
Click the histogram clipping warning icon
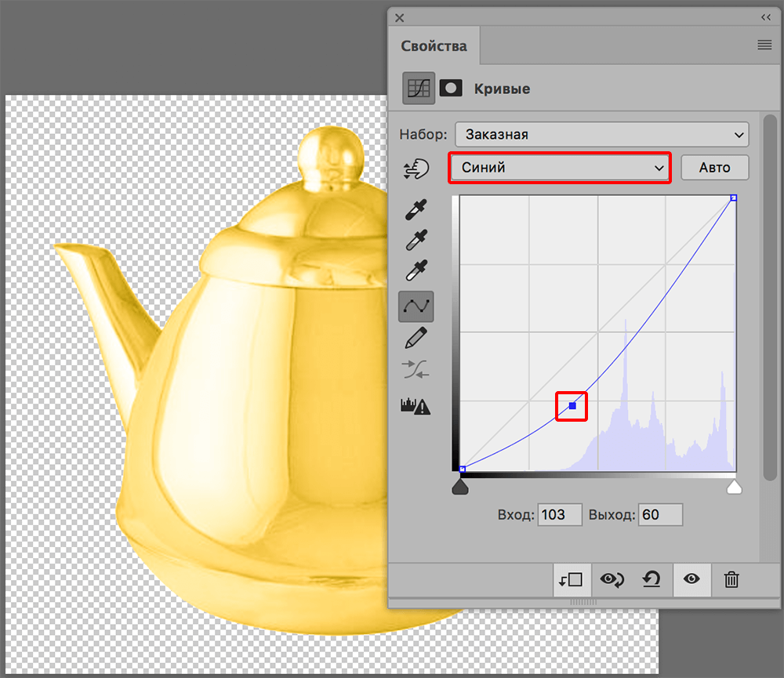click(416, 406)
